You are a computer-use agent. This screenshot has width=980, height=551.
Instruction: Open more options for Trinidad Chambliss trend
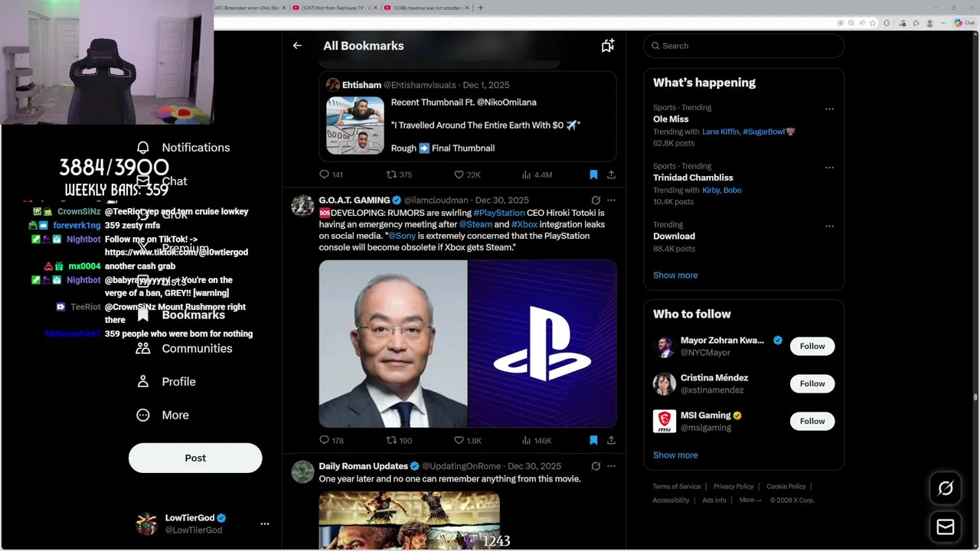pos(829,167)
